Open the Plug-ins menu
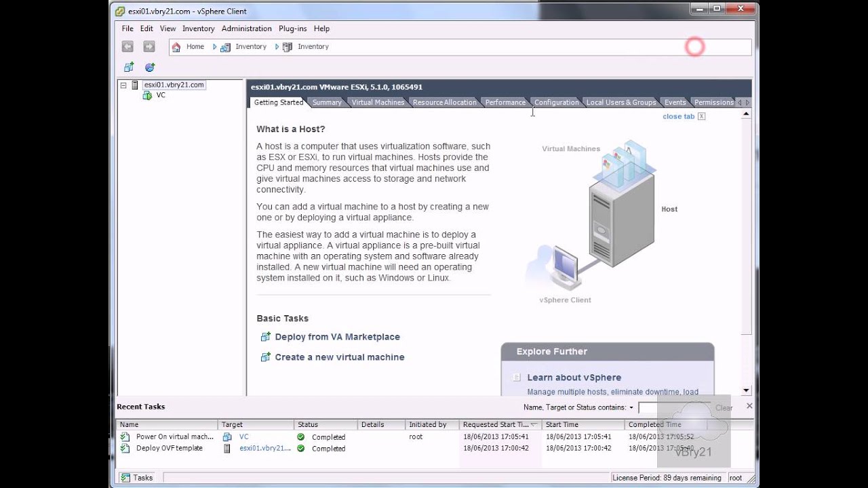 pos(292,28)
